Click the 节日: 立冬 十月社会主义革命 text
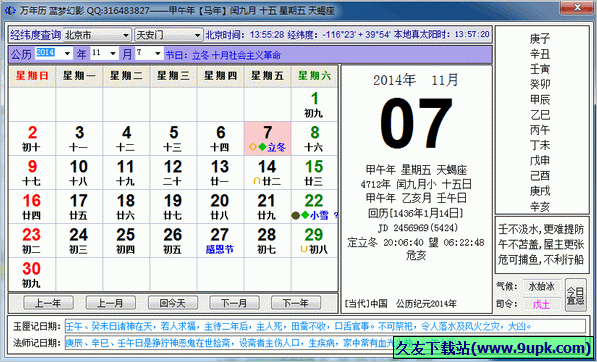597x362 pixels. pyautogui.click(x=223, y=55)
